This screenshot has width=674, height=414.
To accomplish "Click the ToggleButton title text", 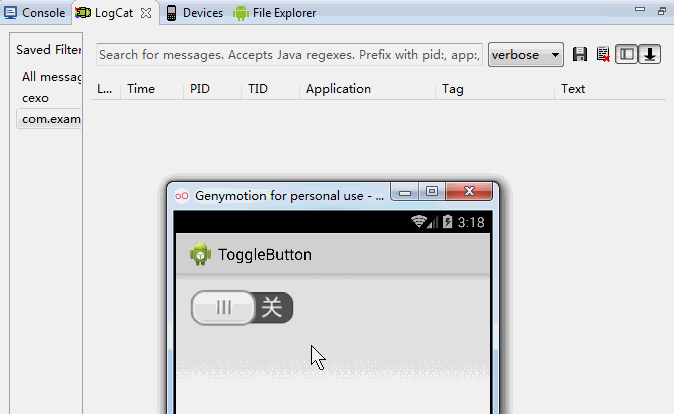I will point(265,255).
